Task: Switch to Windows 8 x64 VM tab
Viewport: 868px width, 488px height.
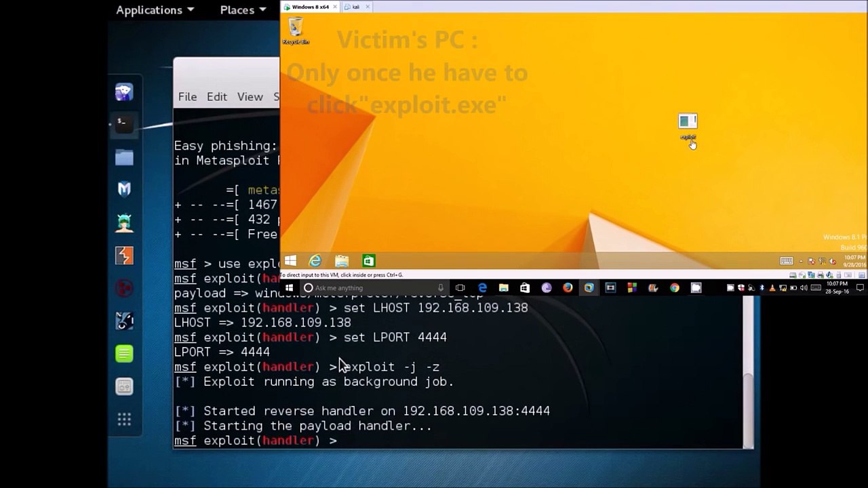Action: tap(310, 7)
